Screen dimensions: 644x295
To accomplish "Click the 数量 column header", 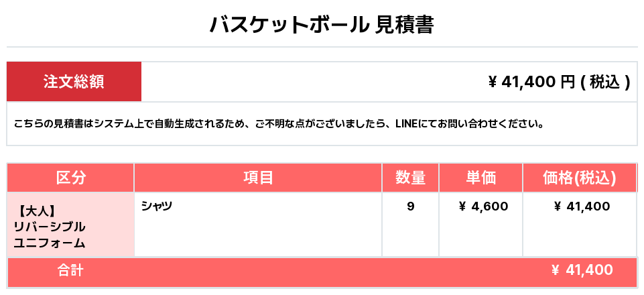I will (410, 178).
